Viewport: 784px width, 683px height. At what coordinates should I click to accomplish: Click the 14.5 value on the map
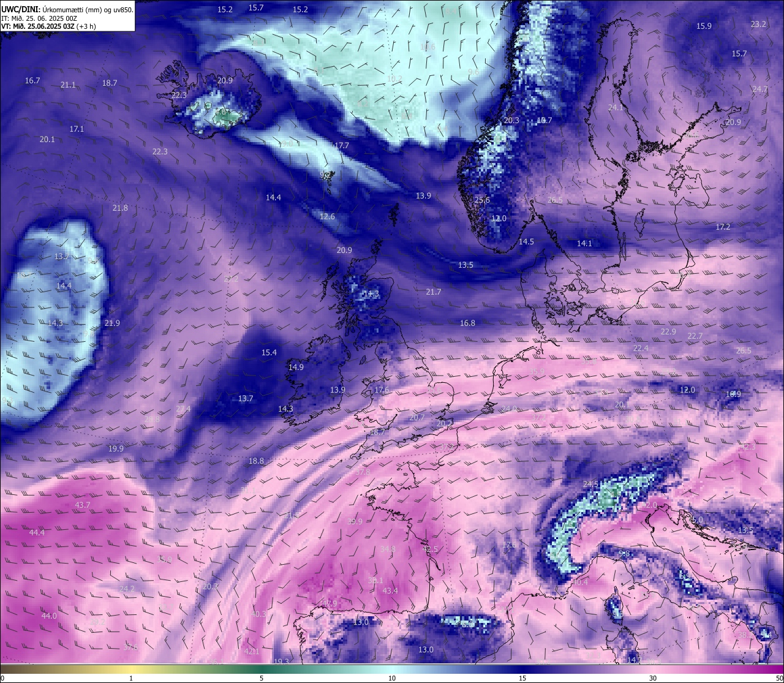pos(526,242)
